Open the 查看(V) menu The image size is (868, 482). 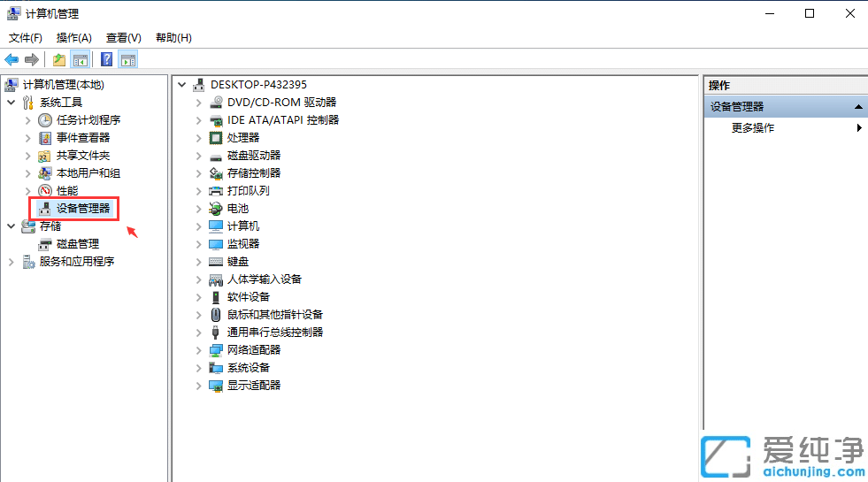pyautogui.click(x=123, y=38)
